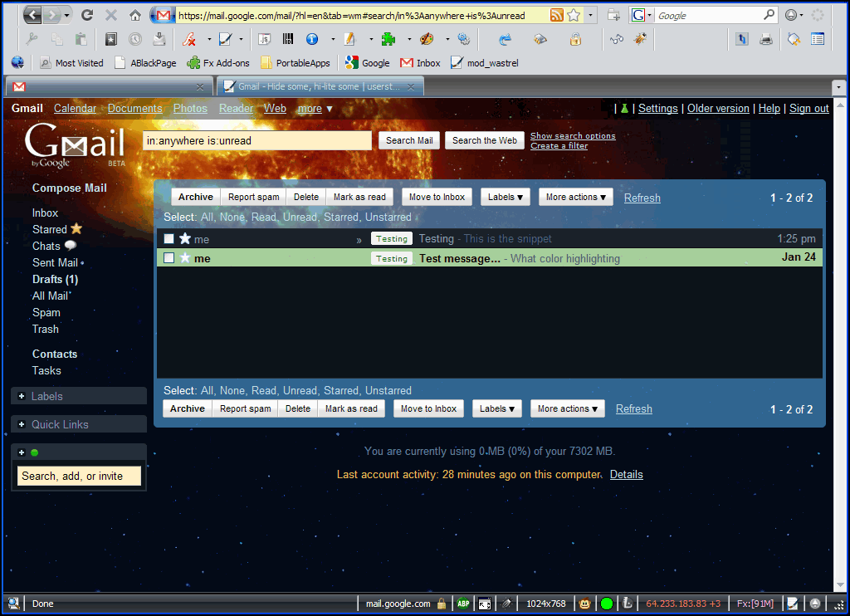Click the Details link for account activity
The image size is (850, 616).
(626, 475)
